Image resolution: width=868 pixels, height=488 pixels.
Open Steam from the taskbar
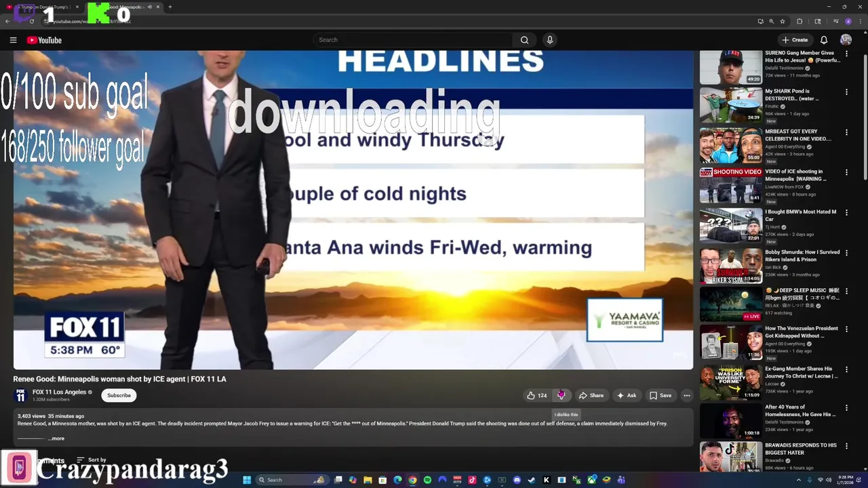click(532, 480)
